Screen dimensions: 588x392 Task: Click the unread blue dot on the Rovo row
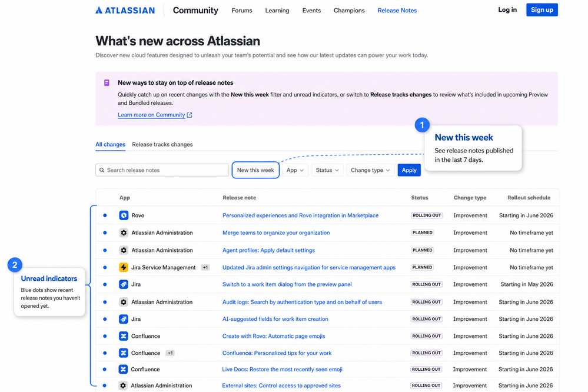click(105, 215)
